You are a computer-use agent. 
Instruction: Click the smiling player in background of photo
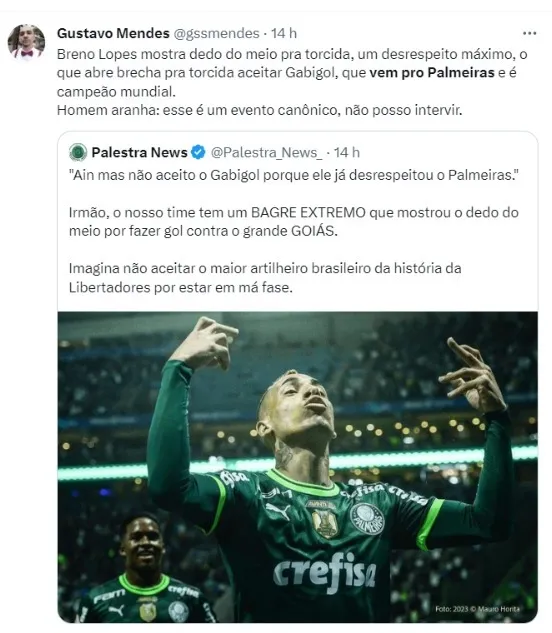click(x=143, y=569)
